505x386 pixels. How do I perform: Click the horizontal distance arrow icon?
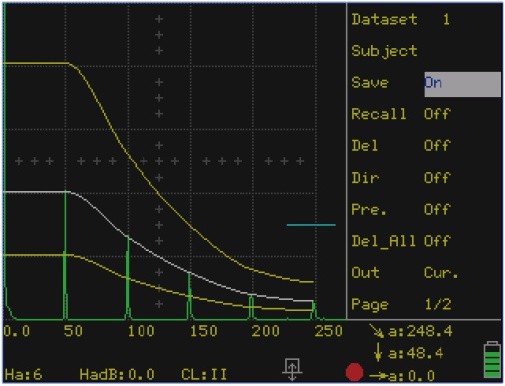coord(379,376)
